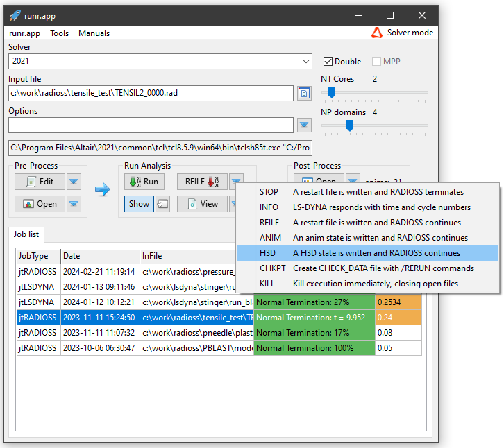This screenshot has height=448, width=504.
Task: Choose the RFILE entry in the popup menu
Action: tap(367, 223)
